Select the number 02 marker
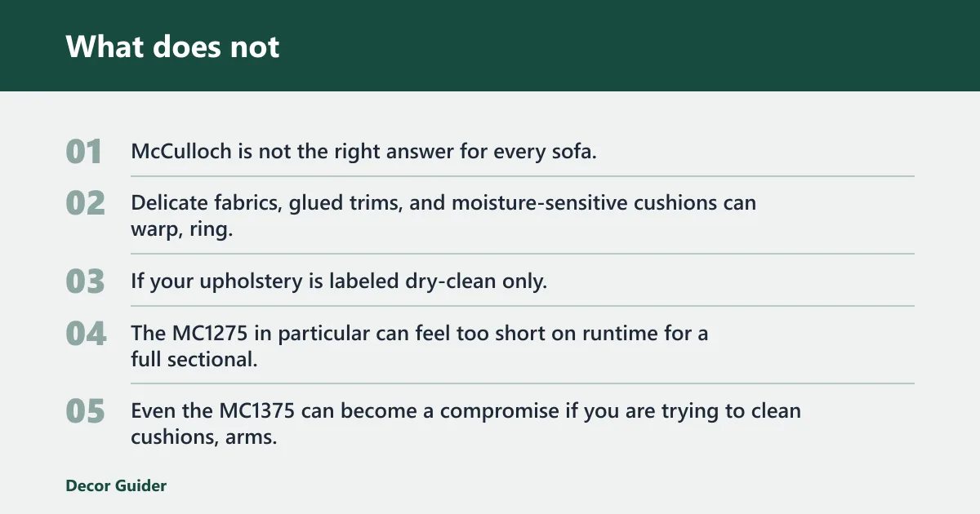The height and width of the screenshot is (514, 980). tap(85, 203)
